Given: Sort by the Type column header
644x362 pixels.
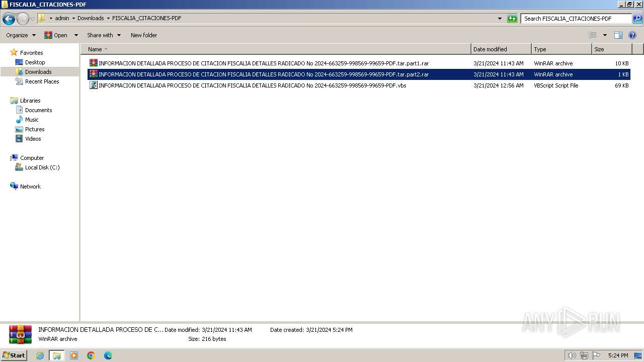Looking at the screenshot, I should [x=561, y=49].
